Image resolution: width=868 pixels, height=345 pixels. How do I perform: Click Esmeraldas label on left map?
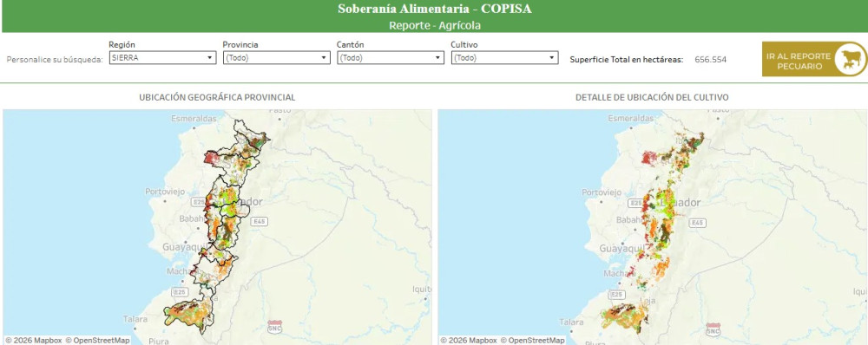[194, 118]
